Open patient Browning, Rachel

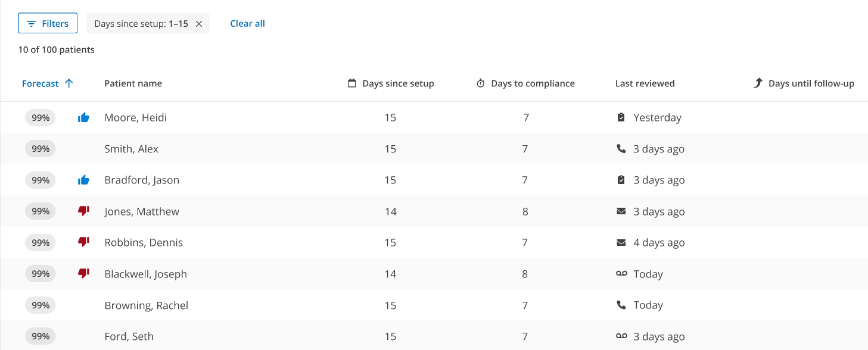coord(146,305)
